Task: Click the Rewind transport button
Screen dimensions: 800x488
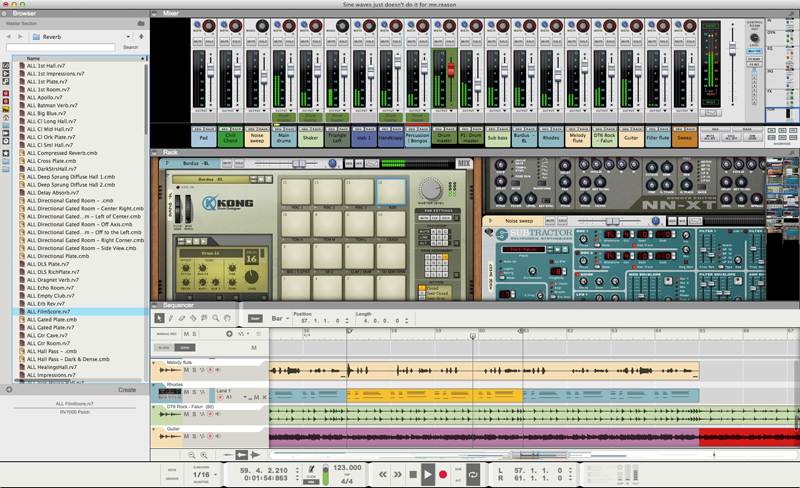Action: coord(383,473)
